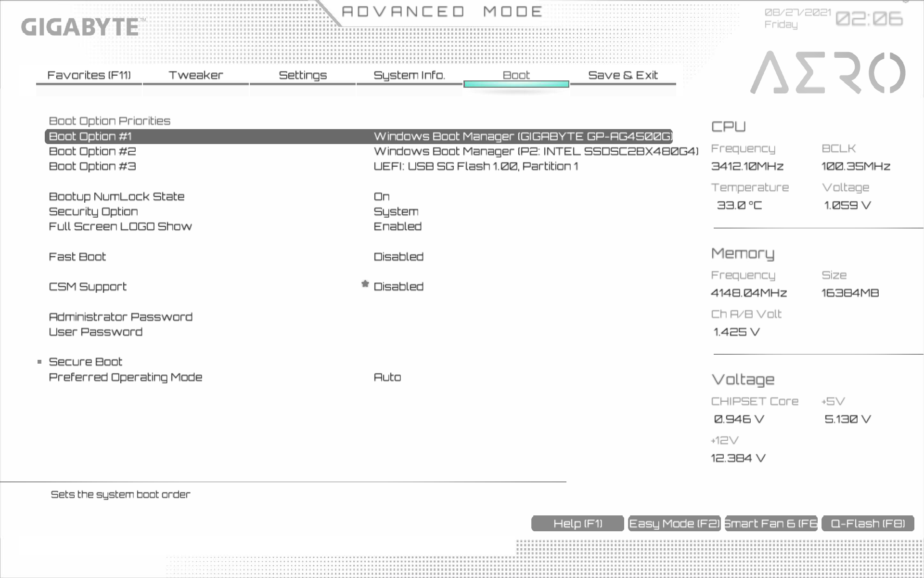Screen dimensions: 924x578
Task: Toggle the Full Screen LOGO Show setting
Action: pyautogui.click(x=398, y=226)
